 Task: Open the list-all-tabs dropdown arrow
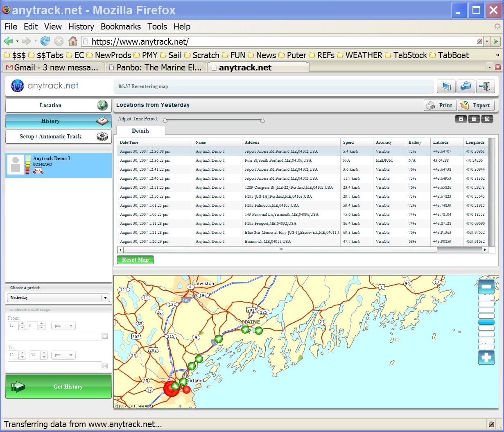[490, 67]
